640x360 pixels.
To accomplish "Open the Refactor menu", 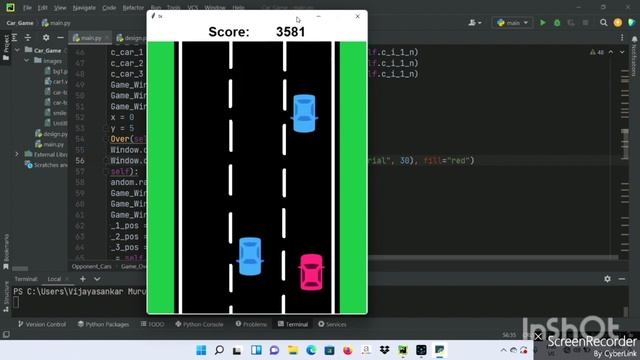I will click(x=133, y=8).
